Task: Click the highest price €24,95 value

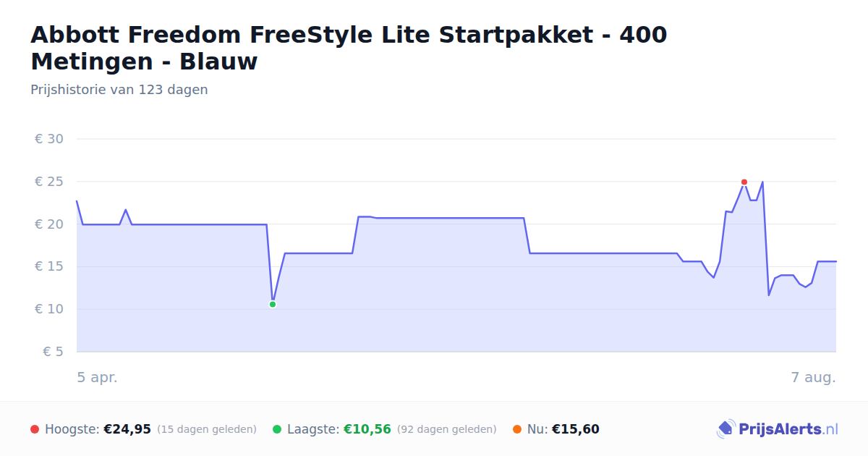Action: click(x=127, y=429)
